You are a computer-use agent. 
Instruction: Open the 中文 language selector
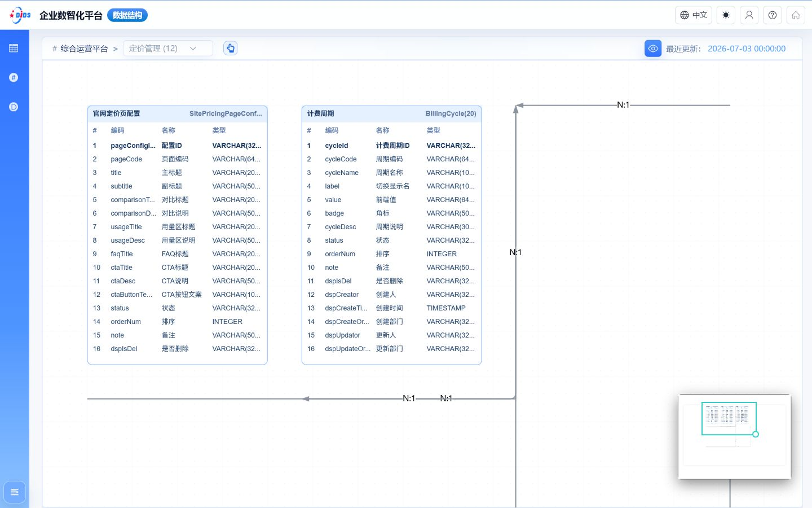pos(694,15)
